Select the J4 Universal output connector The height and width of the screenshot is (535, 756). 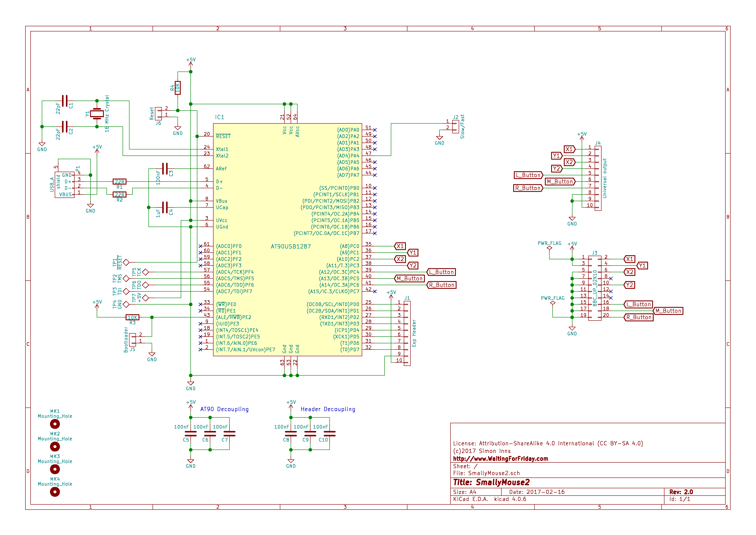coord(598,178)
